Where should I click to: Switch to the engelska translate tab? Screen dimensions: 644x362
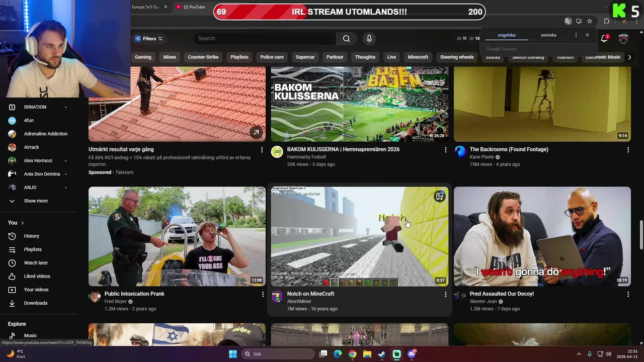[x=507, y=35]
